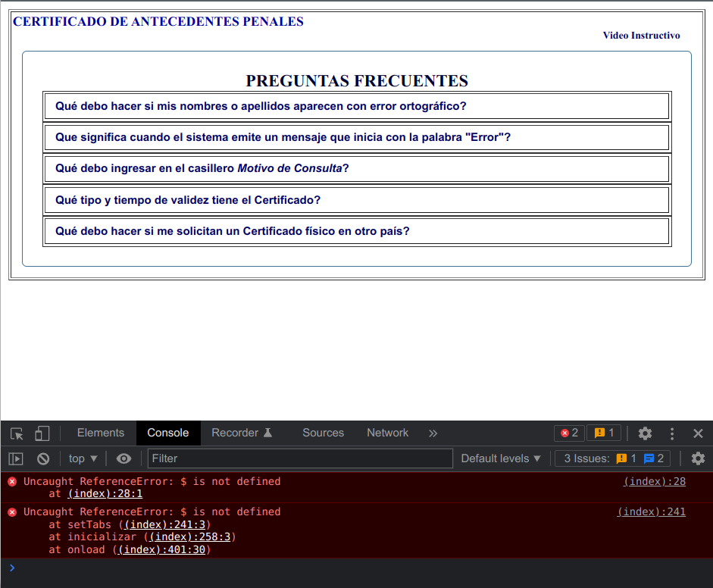The image size is (713, 588).
Task: Enable element inspection mode
Action: coord(15,433)
